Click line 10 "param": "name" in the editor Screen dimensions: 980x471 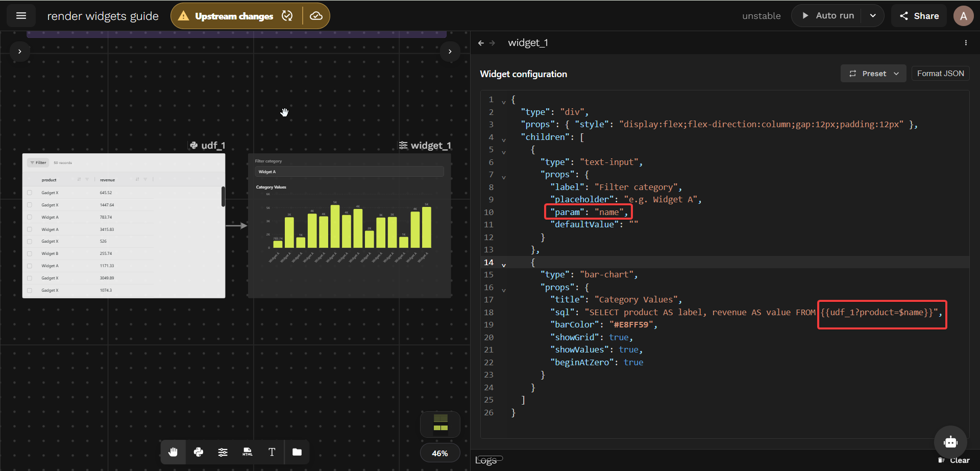point(589,212)
